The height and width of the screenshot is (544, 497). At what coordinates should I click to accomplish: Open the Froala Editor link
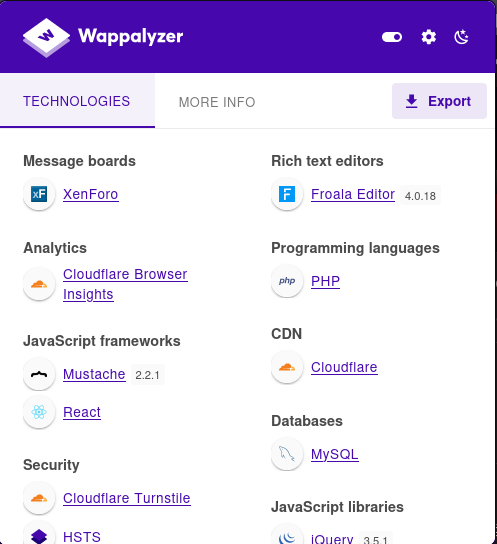(353, 194)
